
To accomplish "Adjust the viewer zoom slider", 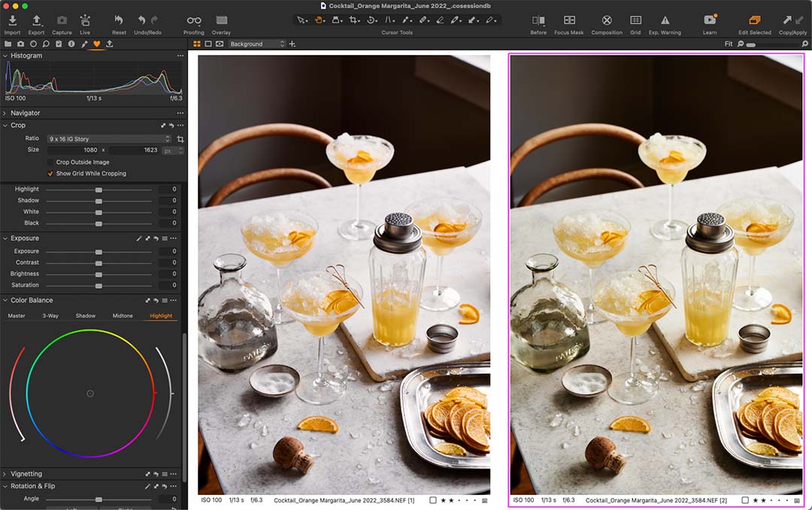I will tap(751, 44).
